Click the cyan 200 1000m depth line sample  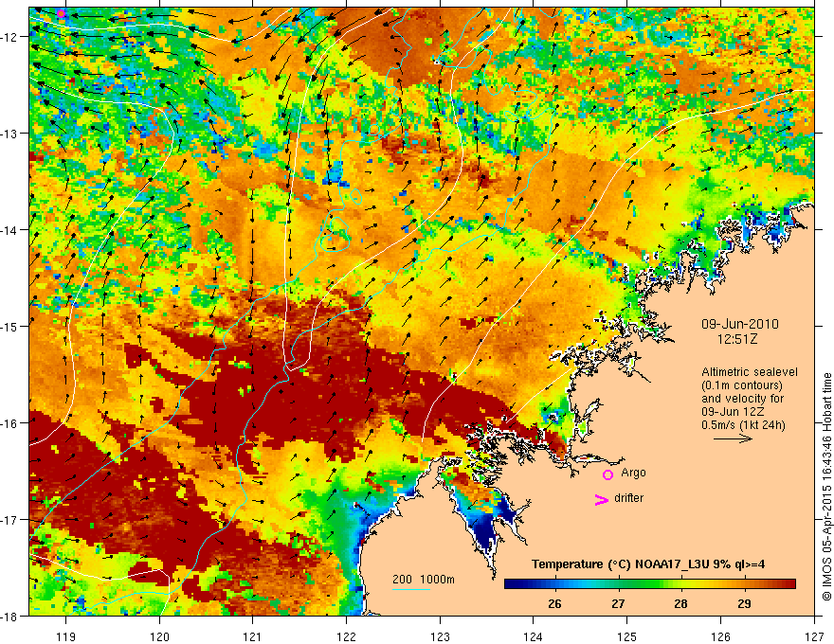pyautogui.click(x=411, y=589)
